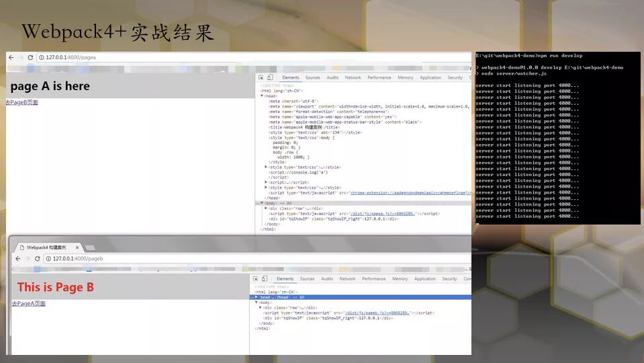Switch to Sources tab in upper DevTools
This screenshot has height=363, width=644.
click(x=312, y=77)
